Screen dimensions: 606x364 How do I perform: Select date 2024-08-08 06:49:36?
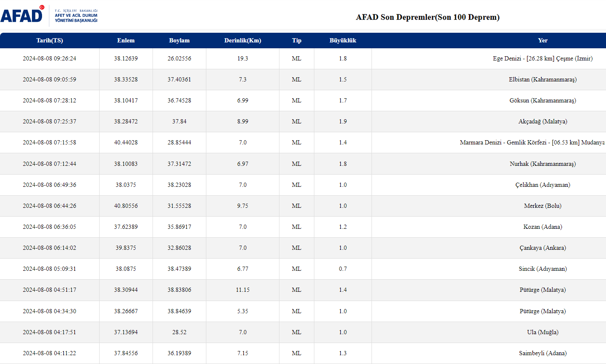coord(50,185)
